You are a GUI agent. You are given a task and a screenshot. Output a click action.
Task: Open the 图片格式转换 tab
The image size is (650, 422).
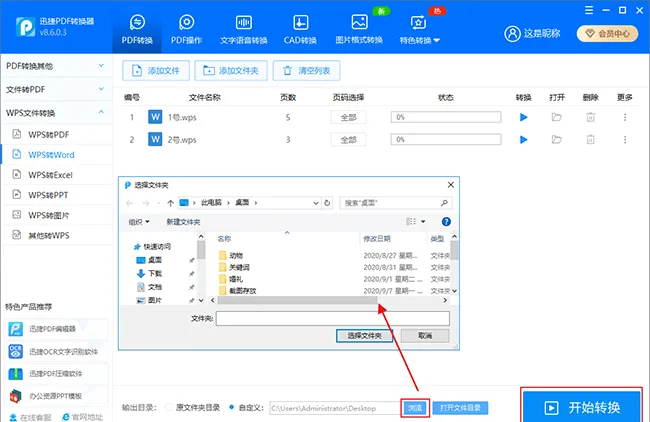pyautogui.click(x=359, y=30)
